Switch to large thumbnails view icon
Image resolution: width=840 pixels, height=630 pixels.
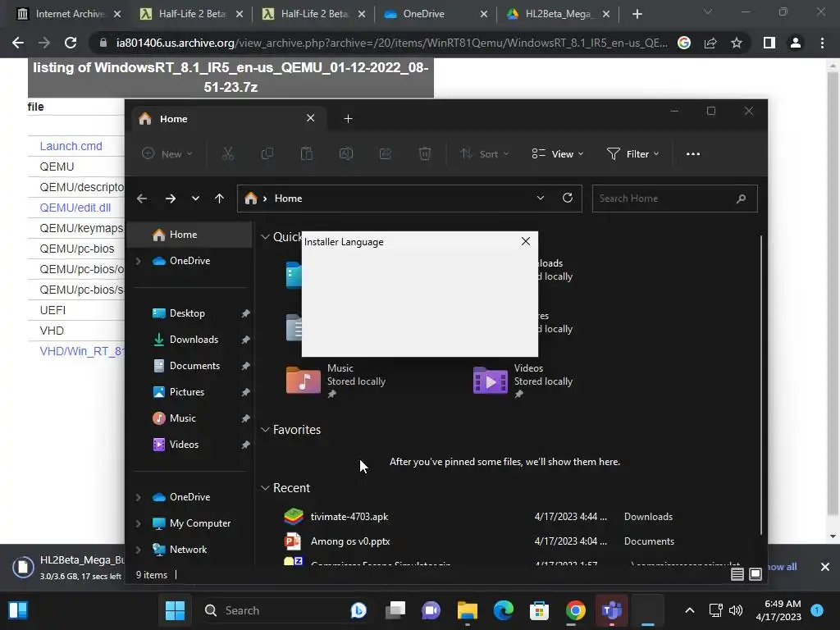point(756,574)
